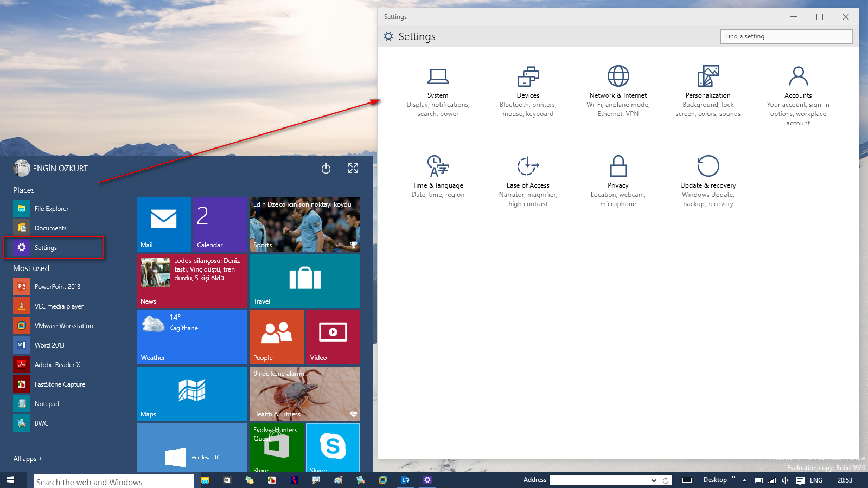This screenshot has height=488, width=868.
Task: Expand Start menu to full screen
Action: 353,169
